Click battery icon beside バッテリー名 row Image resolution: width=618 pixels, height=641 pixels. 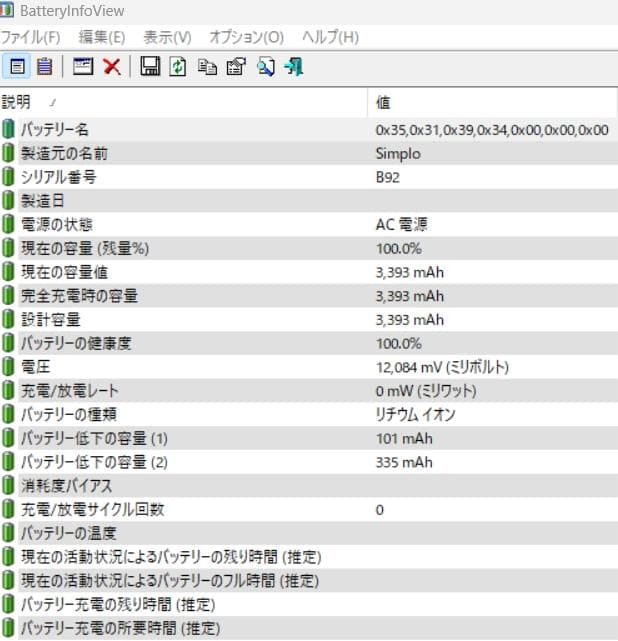(x=8, y=129)
